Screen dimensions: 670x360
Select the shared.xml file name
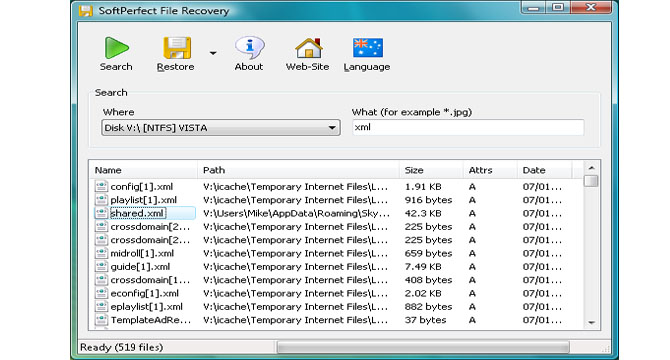pyautogui.click(x=137, y=213)
